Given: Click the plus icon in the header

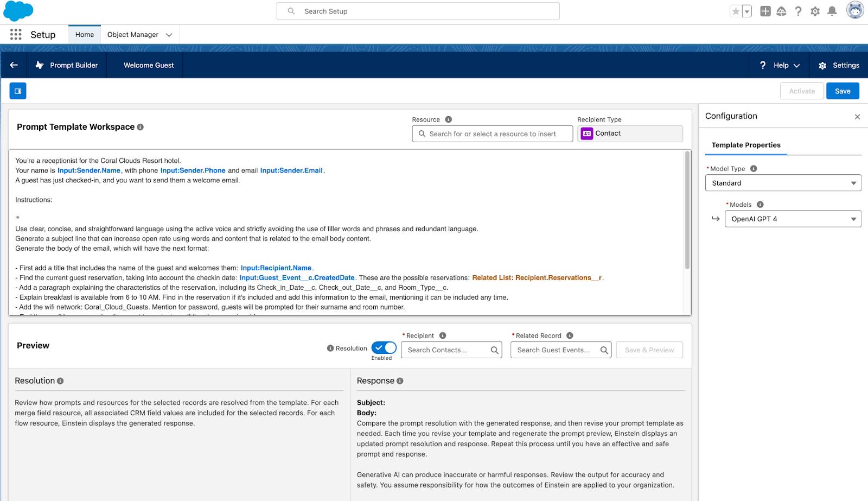Looking at the screenshot, I should (765, 11).
